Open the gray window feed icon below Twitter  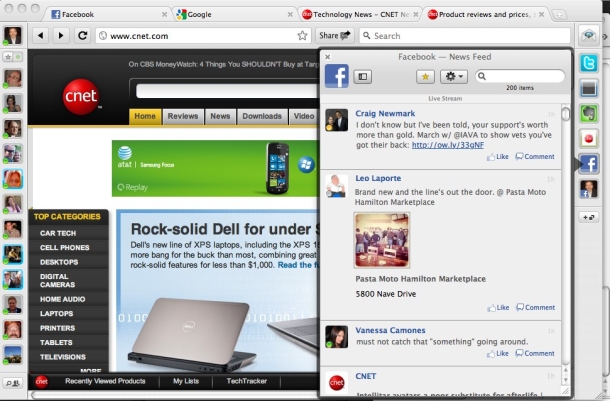(589, 89)
